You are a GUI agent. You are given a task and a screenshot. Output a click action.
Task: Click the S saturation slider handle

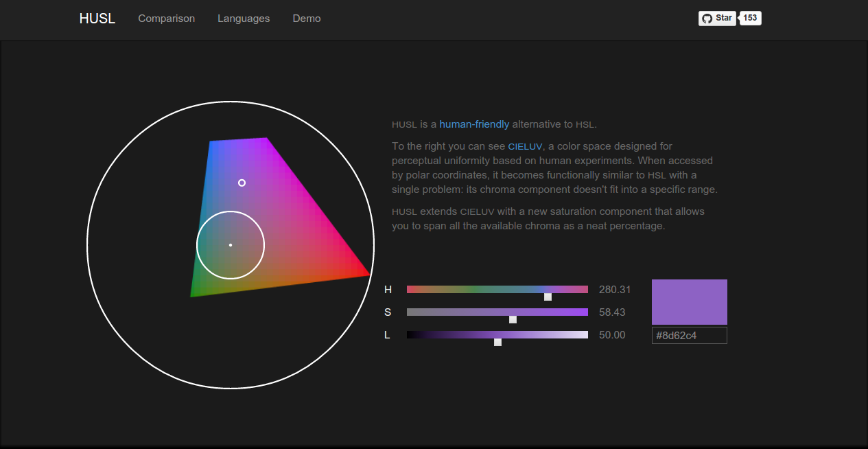(513, 319)
